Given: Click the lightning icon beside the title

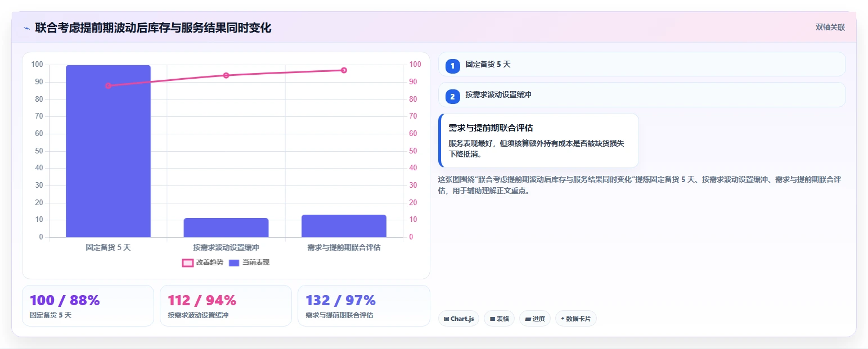Looking at the screenshot, I should tap(26, 28).
